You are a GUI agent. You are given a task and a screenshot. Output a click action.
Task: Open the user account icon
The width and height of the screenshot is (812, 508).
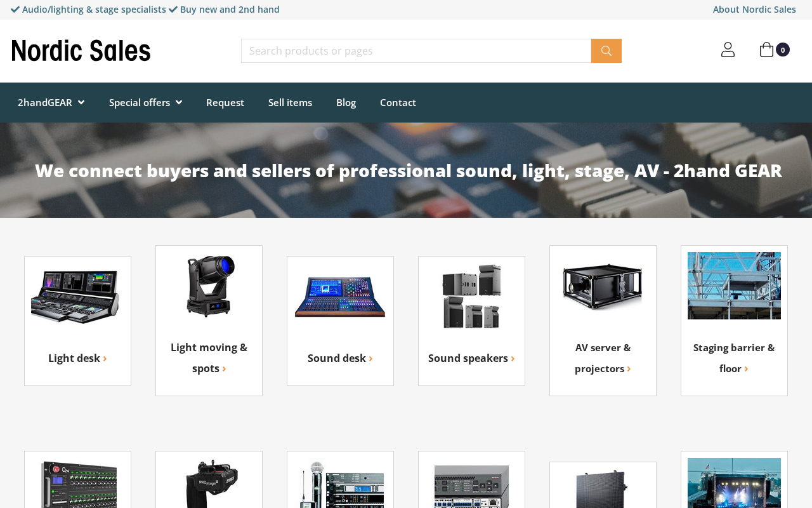[x=728, y=50]
